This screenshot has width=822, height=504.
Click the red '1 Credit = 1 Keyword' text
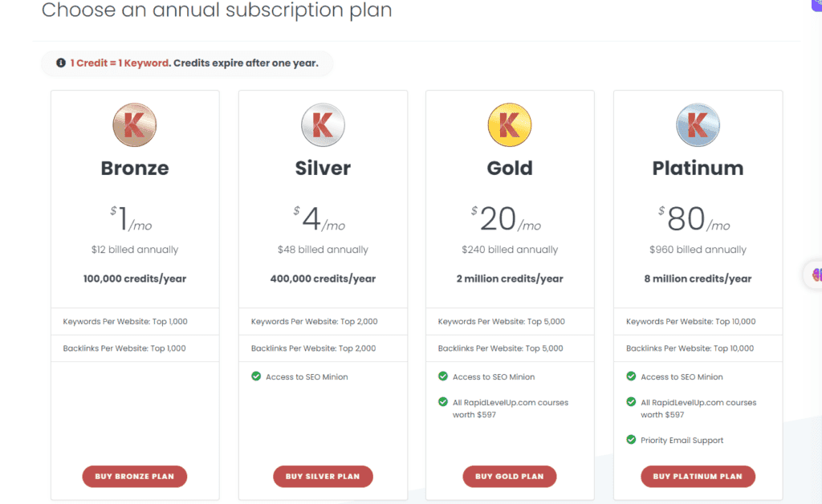[119, 63]
